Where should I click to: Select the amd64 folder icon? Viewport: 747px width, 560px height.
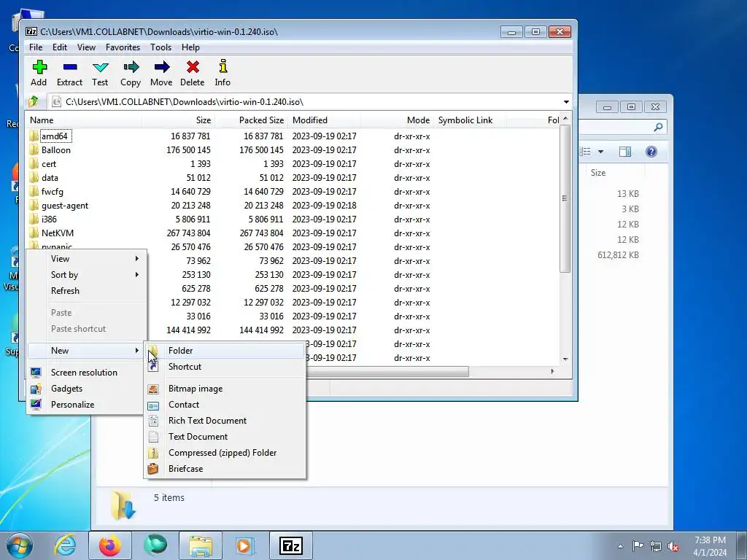34,136
